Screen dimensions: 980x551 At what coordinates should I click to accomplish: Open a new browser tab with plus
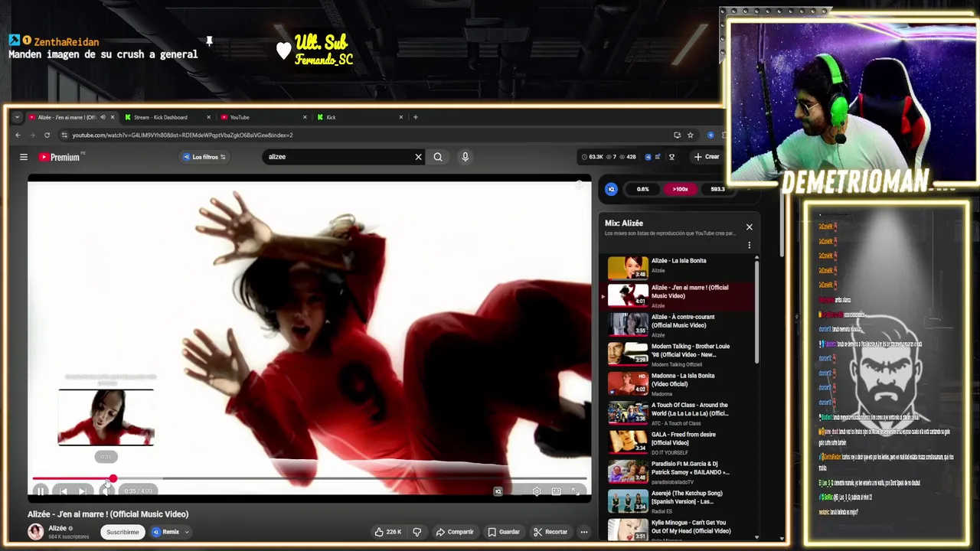pos(416,117)
